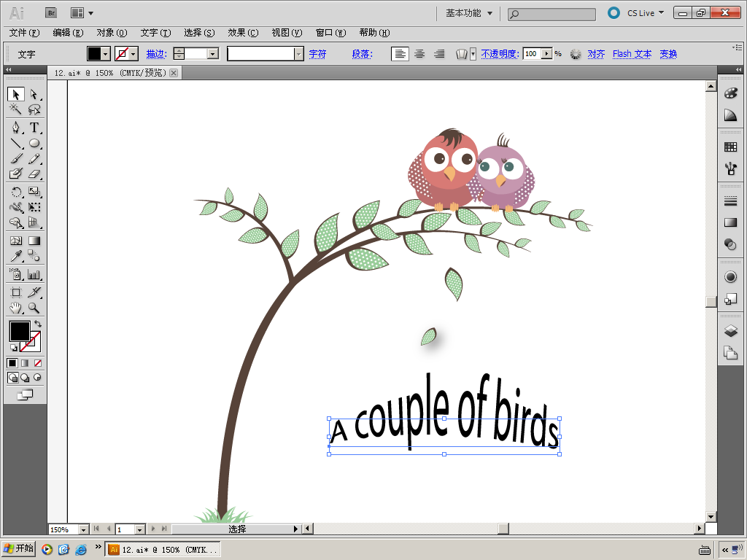Open the 文字(T) menu

(155, 33)
